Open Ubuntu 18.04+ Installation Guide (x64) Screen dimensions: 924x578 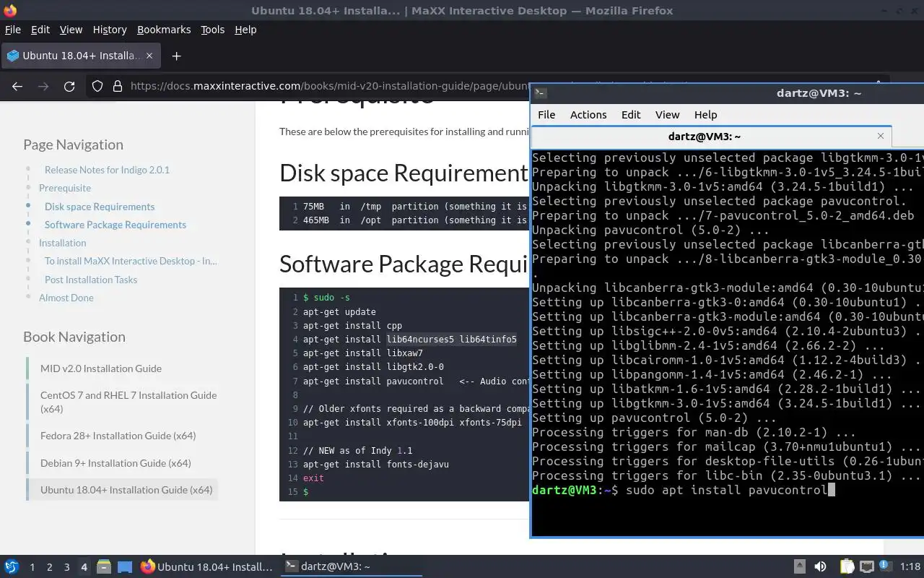126,490
